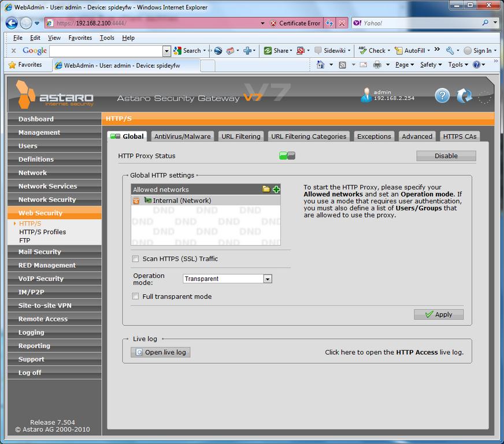Click the Google toolbar wrench settings icon
The height and width of the screenshot is (444, 504).
(x=450, y=50)
